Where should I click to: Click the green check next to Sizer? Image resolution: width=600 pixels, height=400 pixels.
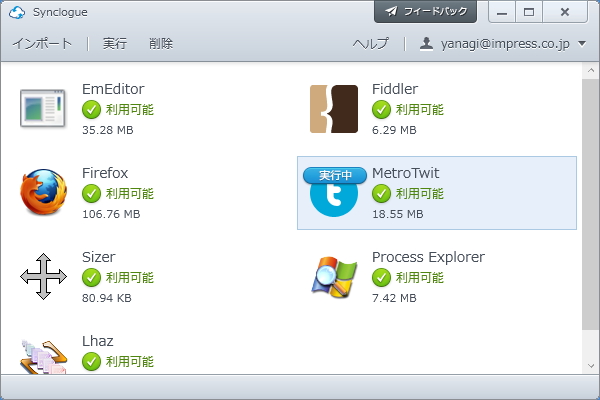(x=91, y=278)
